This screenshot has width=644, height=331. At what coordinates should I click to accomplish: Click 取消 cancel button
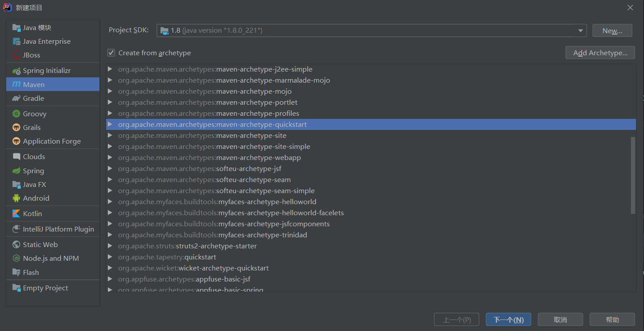(x=560, y=320)
